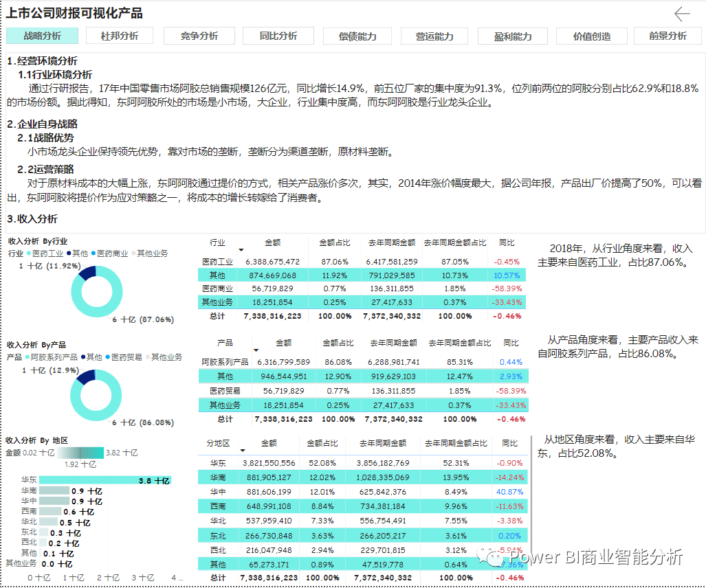Click the 10.57% growth value

507,275
